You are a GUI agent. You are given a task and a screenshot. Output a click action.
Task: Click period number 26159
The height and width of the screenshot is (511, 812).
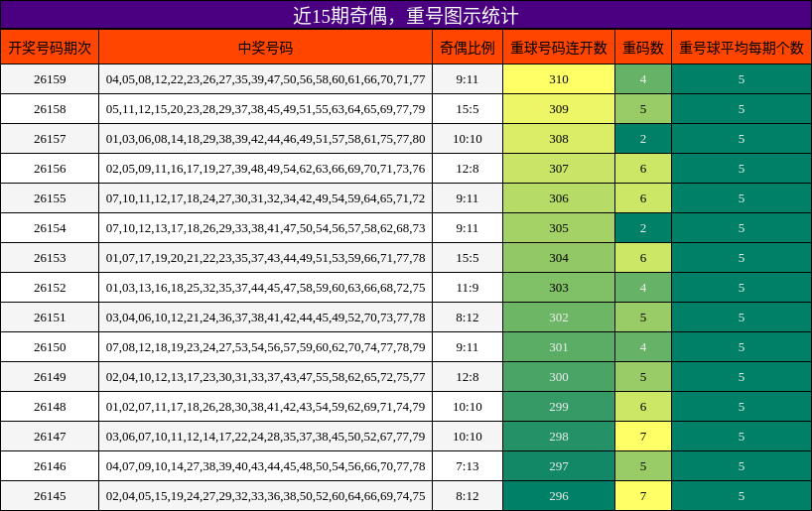coord(50,79)
